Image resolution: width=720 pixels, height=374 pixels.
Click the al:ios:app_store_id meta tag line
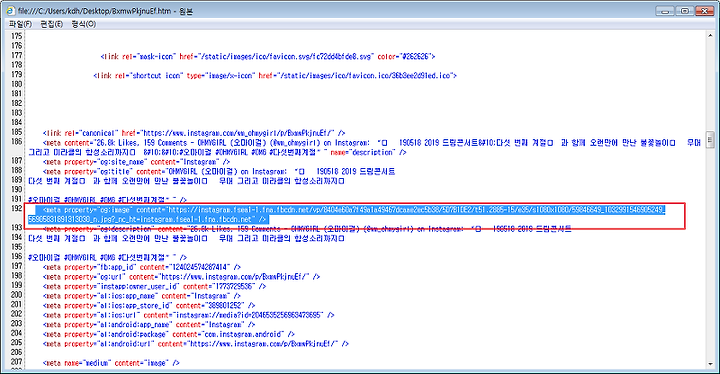click(x=149, y=306)
